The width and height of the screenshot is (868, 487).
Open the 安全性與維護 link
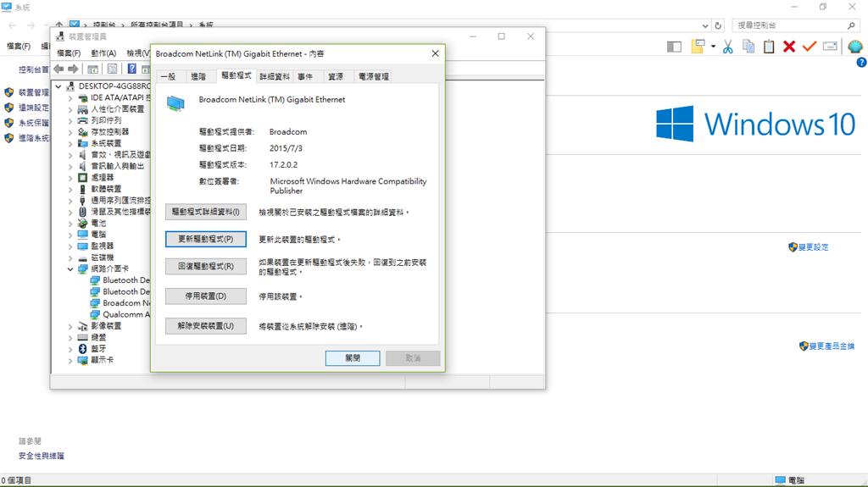[x=42, y=456]
